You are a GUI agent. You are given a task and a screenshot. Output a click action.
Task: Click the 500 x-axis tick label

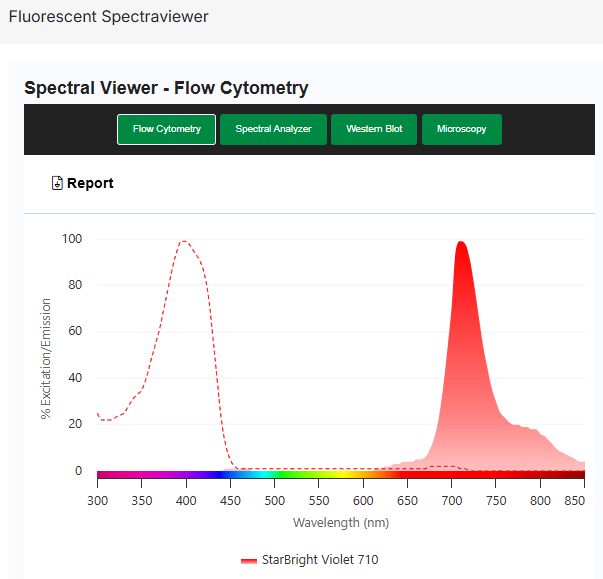click(275, 501)
